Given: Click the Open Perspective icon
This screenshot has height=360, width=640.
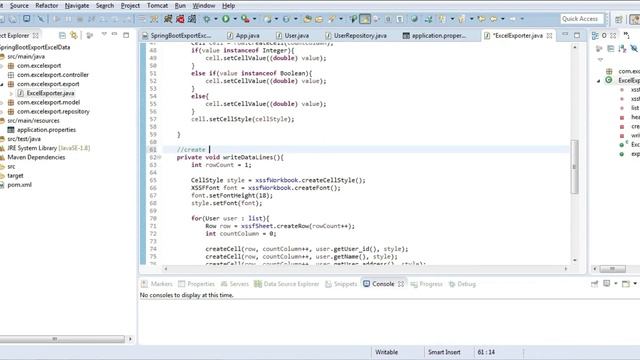Looking at the screenshot, I should tap(619, 19).
